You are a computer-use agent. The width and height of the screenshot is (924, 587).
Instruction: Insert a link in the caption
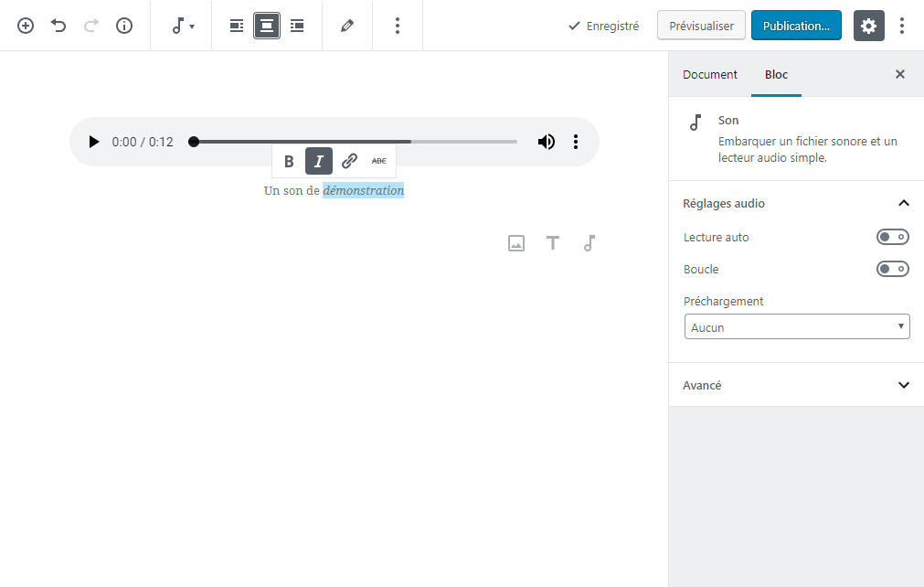point(349,162)
